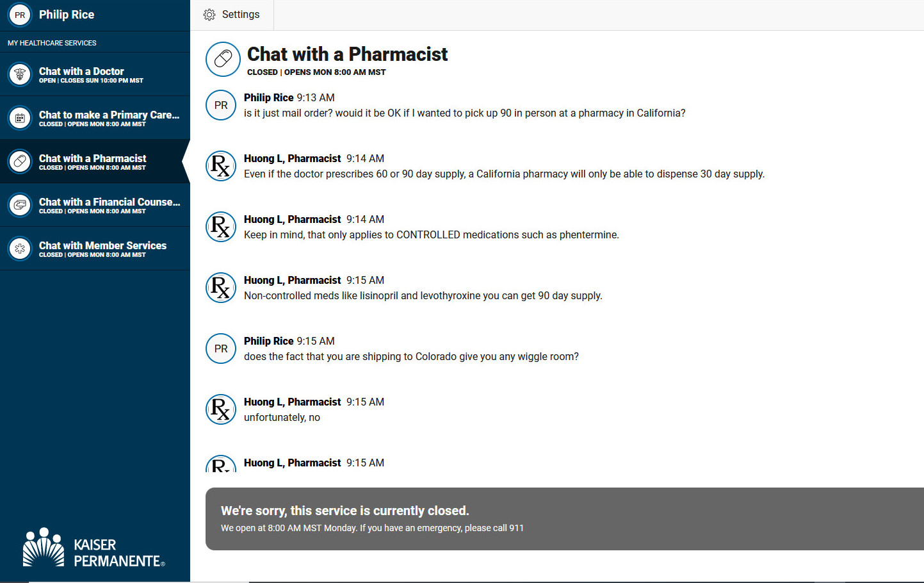Open the Settings tab
The width and height of the screenshot is (924, 583).
click(x=232, y=15)
